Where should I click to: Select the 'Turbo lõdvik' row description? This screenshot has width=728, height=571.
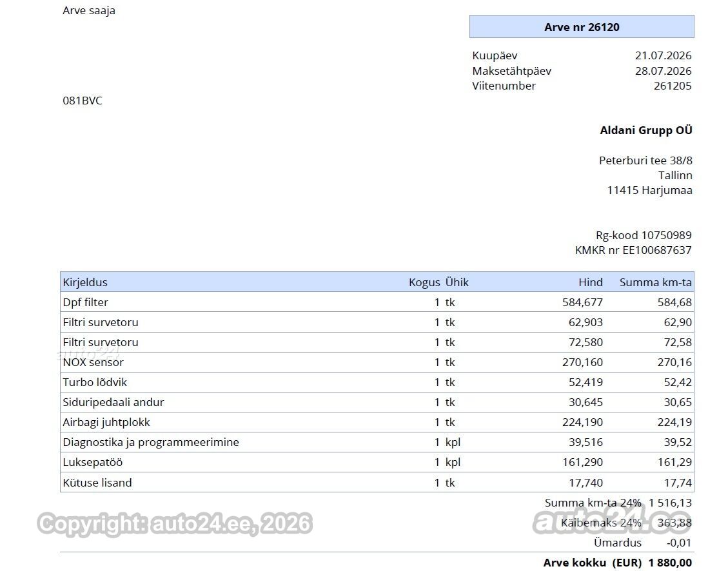(x=95, y=382)
